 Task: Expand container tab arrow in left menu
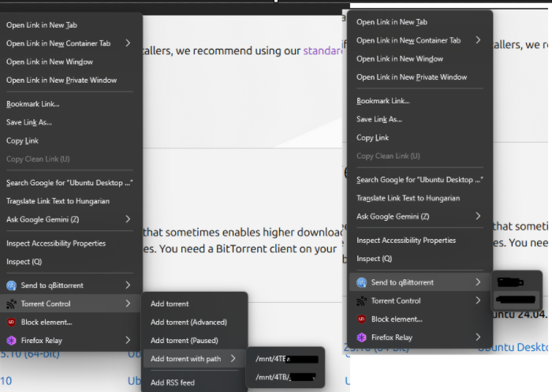128,43
